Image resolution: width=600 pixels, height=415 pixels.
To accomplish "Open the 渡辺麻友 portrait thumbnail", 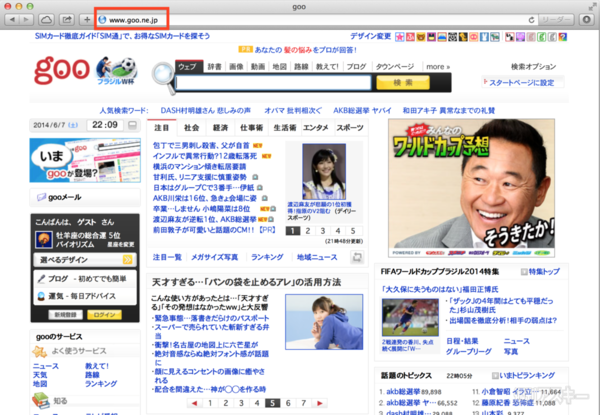I will point(324,171).
